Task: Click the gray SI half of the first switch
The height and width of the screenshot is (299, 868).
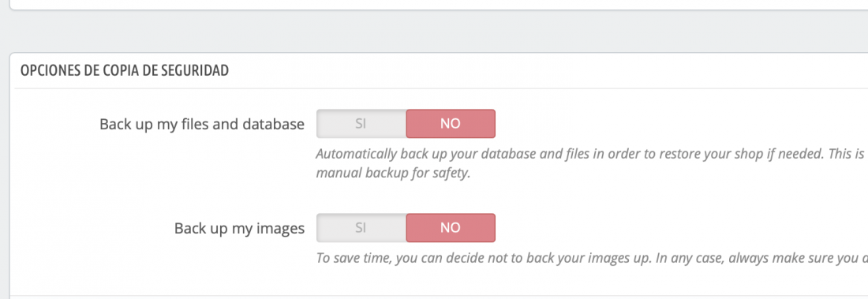Action: [x=361, y=124]
